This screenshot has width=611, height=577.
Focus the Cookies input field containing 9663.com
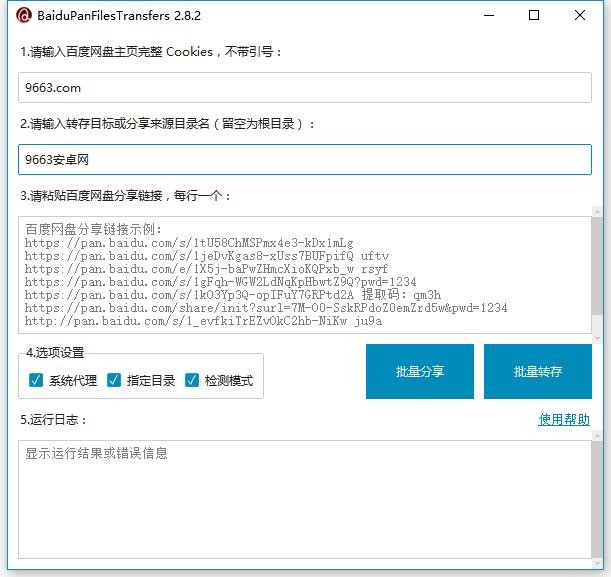click(305, 88)
